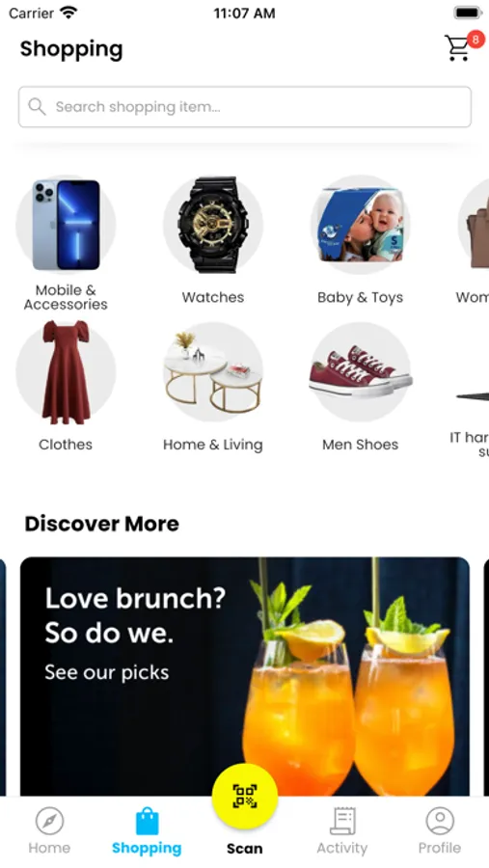The image size is (489, 868).
Task: Choose the Men Shoes category
Action: point(360,387)
